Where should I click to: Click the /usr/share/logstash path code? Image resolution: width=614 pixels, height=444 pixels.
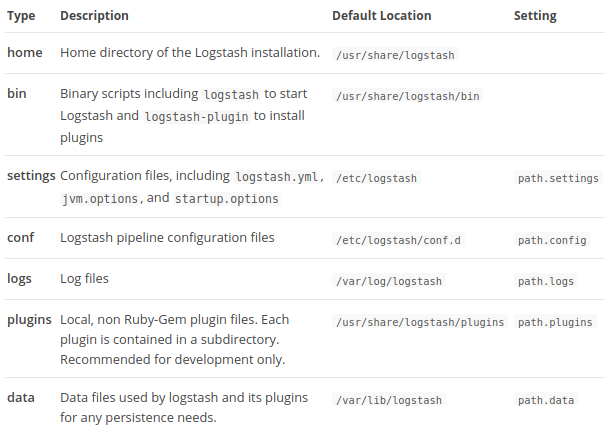point(397,55)
